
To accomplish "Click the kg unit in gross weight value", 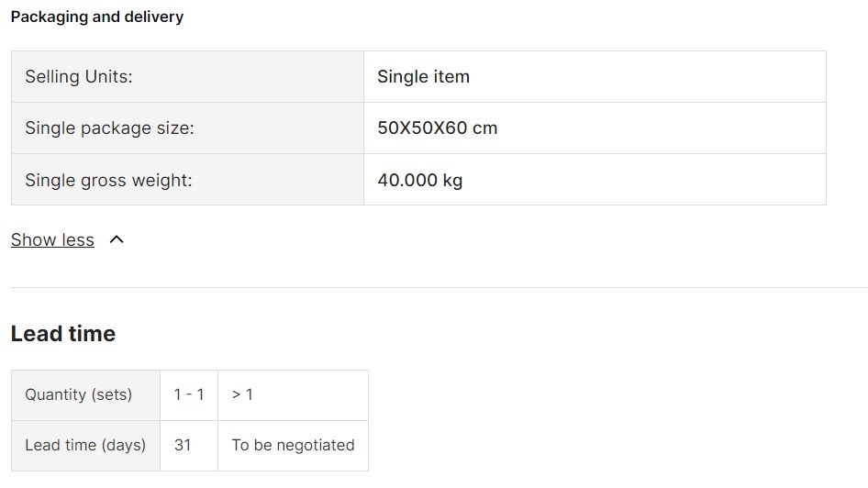I will (x=453, y=181).
